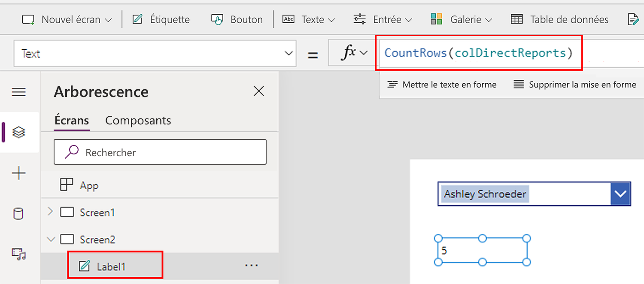Screen dimensions: 644x284
Task: Insert an Étiquette label control
Action: (x=161, y=19)
